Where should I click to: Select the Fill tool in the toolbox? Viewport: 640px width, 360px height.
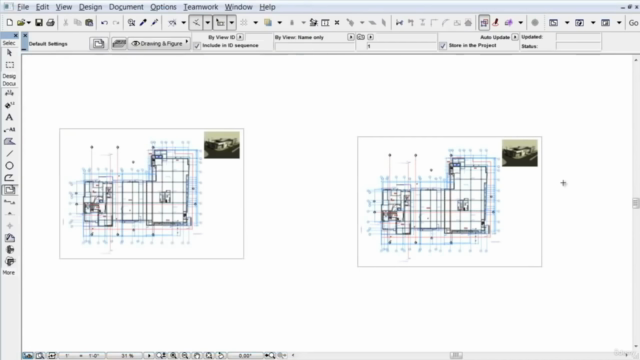click(x=9, y=142)
